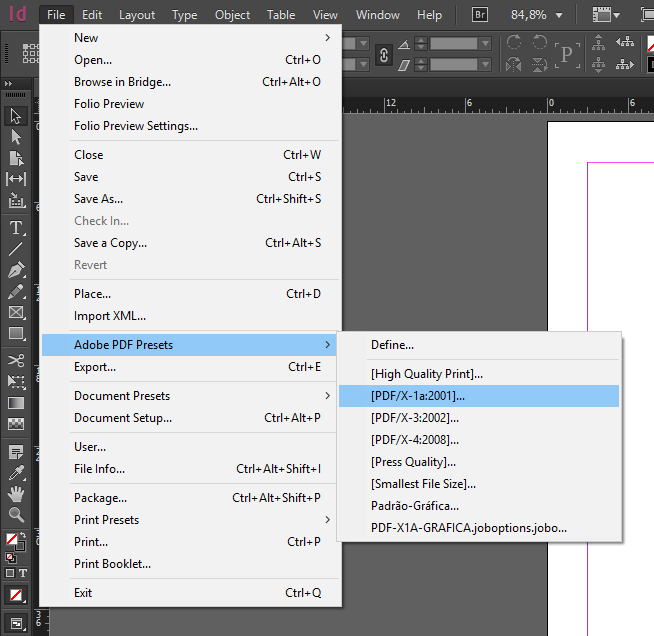Click rotation angle stepper up arrow
This screenshot has height=636, width=654.
421,40
